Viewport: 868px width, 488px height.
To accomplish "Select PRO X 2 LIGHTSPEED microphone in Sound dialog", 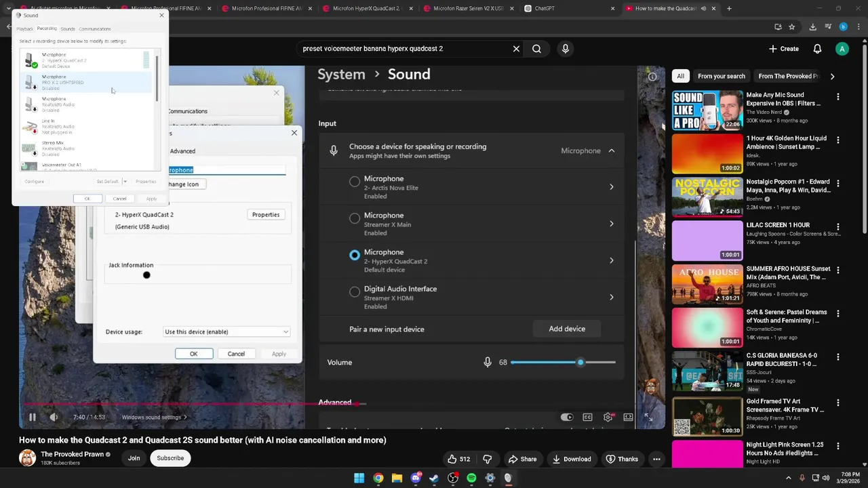I will point(85,83).
